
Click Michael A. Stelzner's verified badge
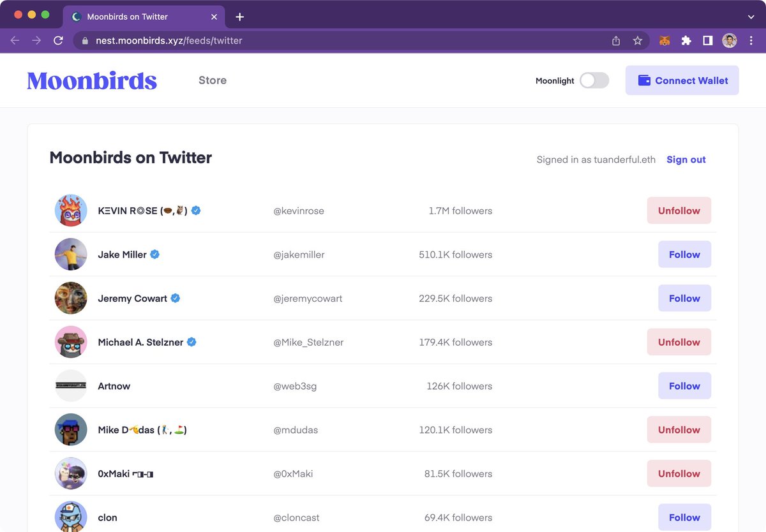(191, 342)
